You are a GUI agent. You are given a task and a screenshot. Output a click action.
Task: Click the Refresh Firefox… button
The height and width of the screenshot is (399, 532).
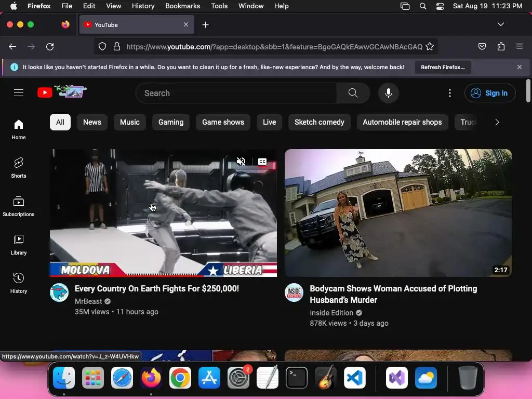(443, 67)
